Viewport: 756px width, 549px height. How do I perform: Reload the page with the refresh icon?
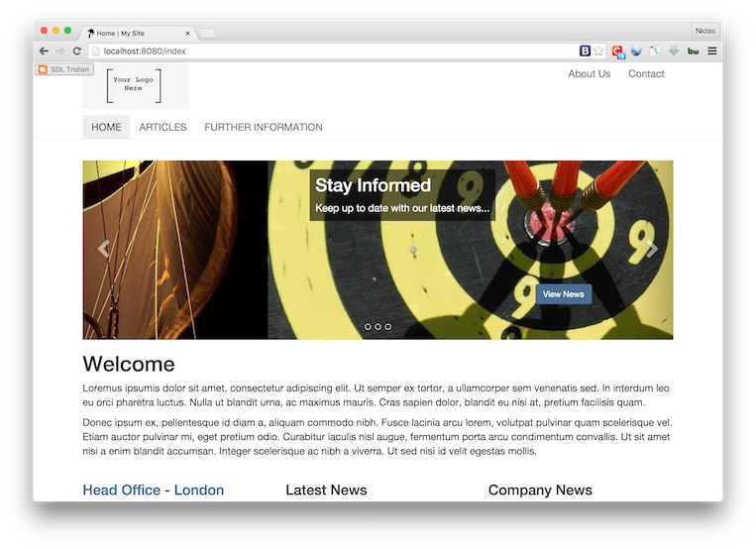[76, 51]
